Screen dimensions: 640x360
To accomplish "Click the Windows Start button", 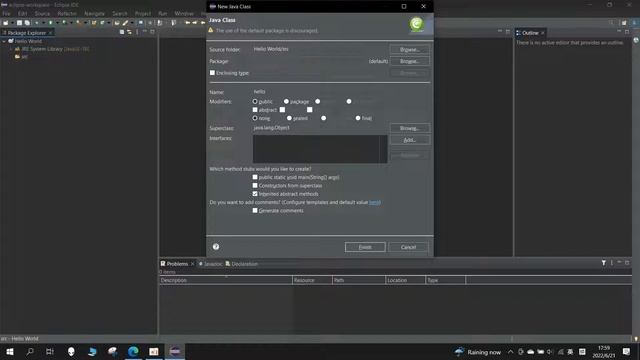I will click(10, 351).
